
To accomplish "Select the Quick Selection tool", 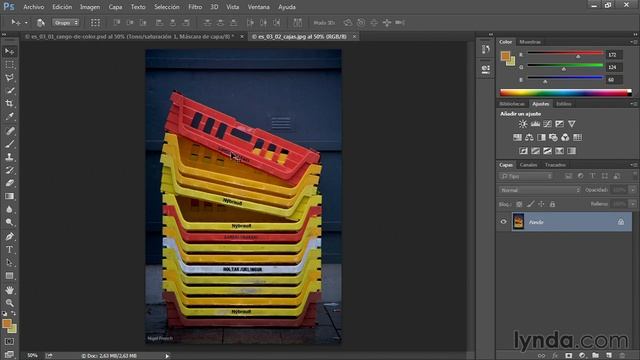I will tap(9, 91).
